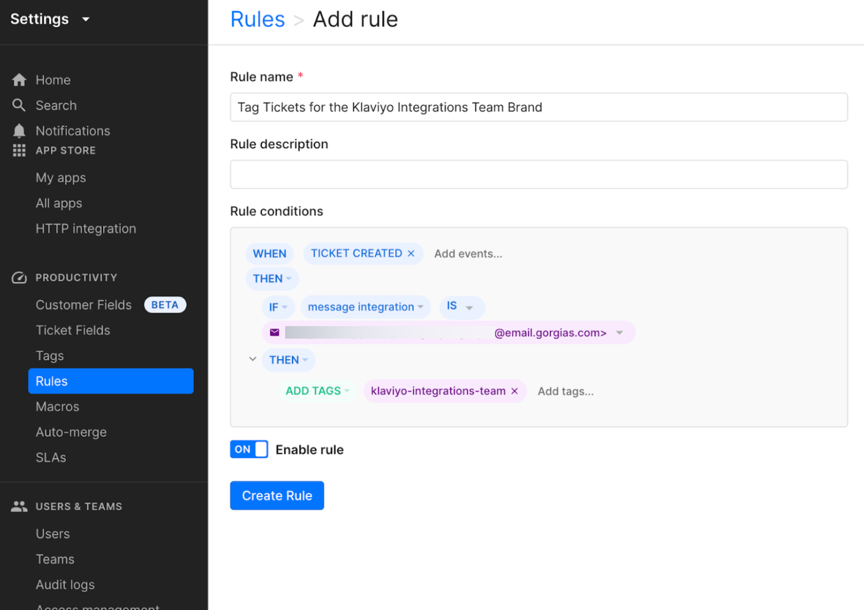Click the Rule description input field

coord(538,174)
